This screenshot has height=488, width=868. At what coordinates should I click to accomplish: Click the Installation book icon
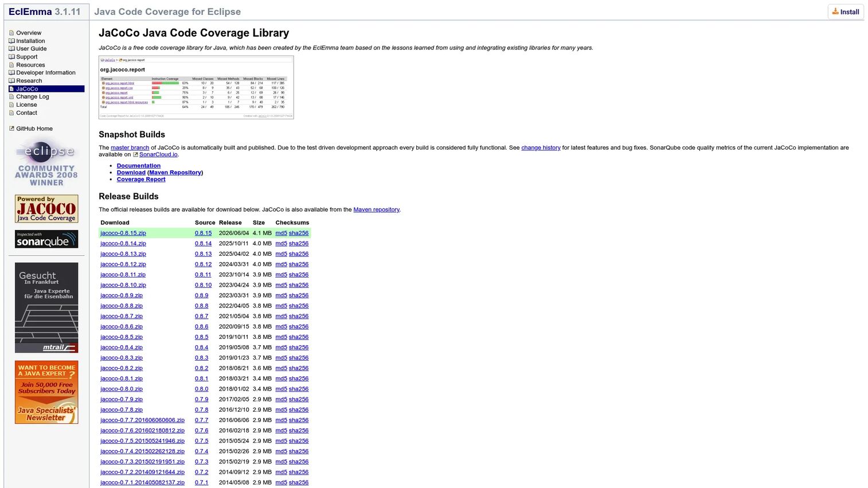pos(11,41)
